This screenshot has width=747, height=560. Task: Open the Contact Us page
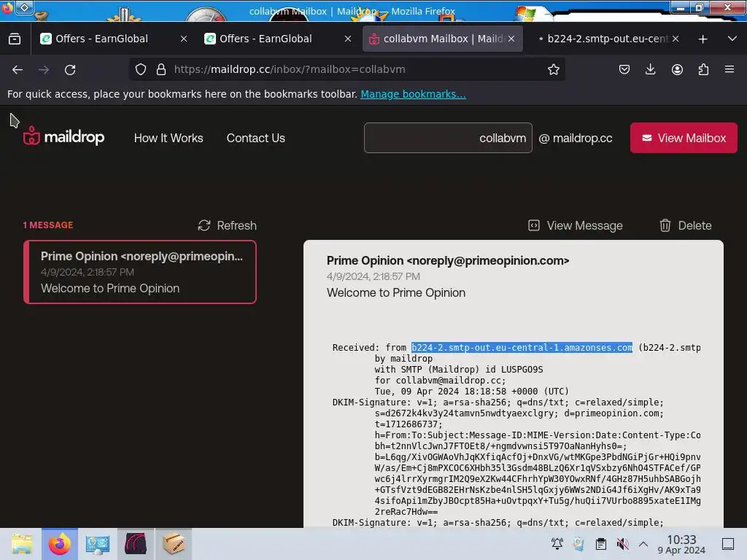pos(256,138)
